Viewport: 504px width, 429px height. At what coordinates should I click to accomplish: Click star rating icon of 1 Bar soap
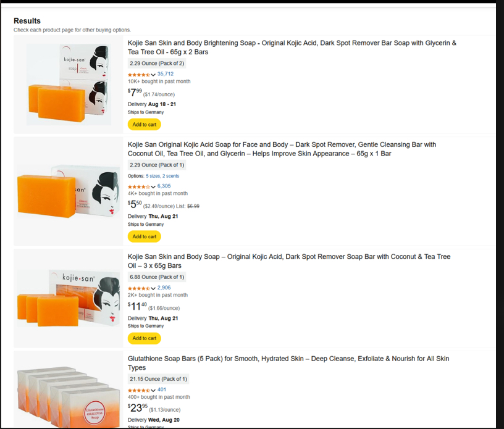139,186
